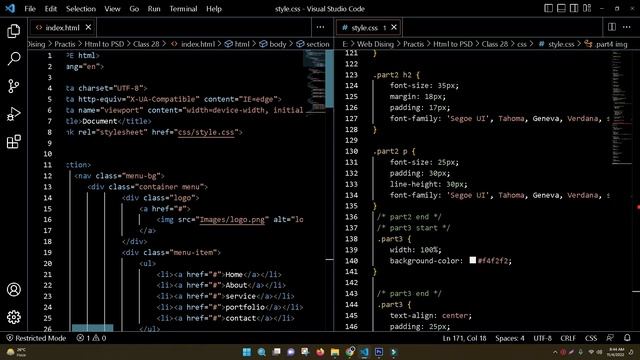This screenshot has height=360, width=640.
Task: Open Firefox from the taskbar
Action: click(x=320, y=352)
